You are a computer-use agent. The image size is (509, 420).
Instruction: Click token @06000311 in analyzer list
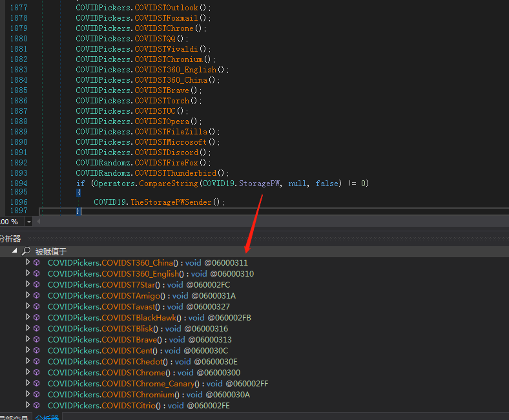tap(226, 262)
